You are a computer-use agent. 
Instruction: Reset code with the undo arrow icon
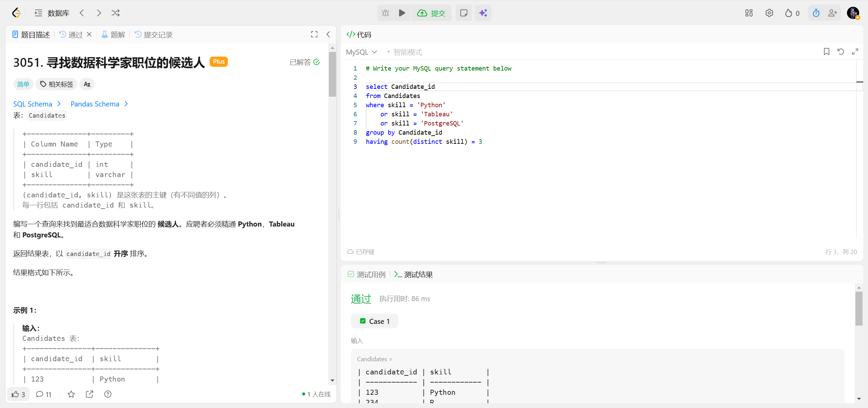[841, 52]
